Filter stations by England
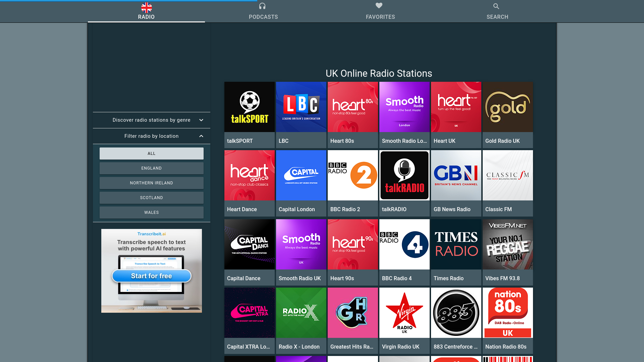 152,168
